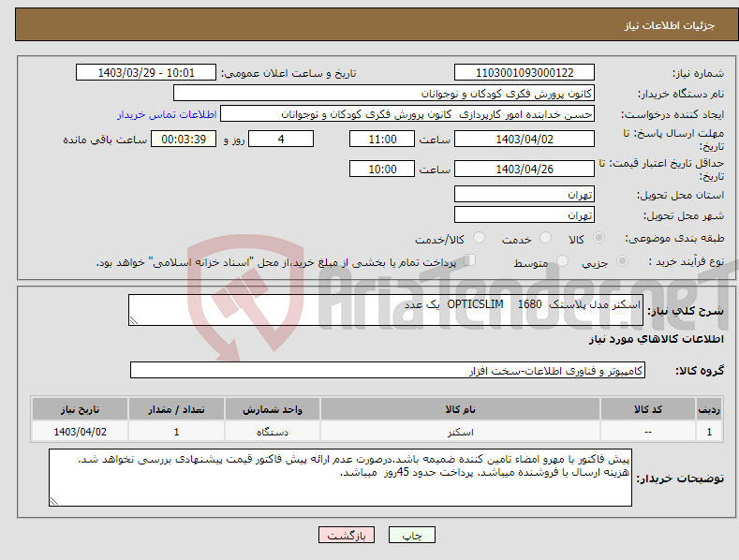This screenshot has width=739, height=560.
Task: Click the request creator field حسن خدابنده
Action: [407, 114]
